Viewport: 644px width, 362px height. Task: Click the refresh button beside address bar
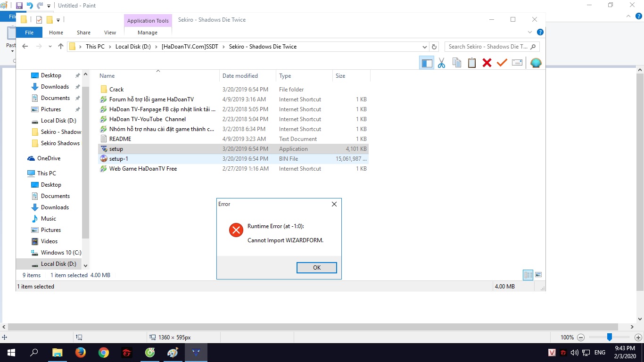(x=435, y=47)
